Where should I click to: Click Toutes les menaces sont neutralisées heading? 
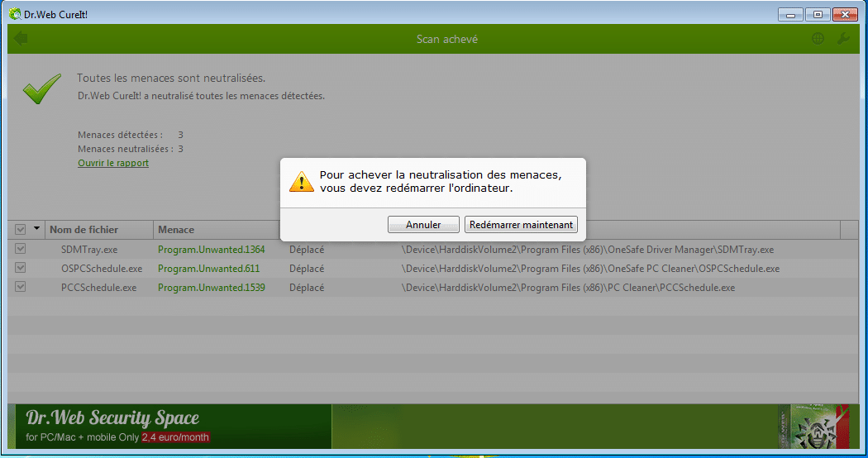coord(171,78)
